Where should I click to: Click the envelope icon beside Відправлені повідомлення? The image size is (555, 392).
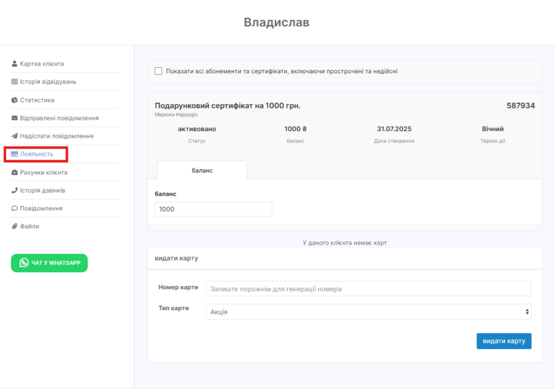pos(15,118)
